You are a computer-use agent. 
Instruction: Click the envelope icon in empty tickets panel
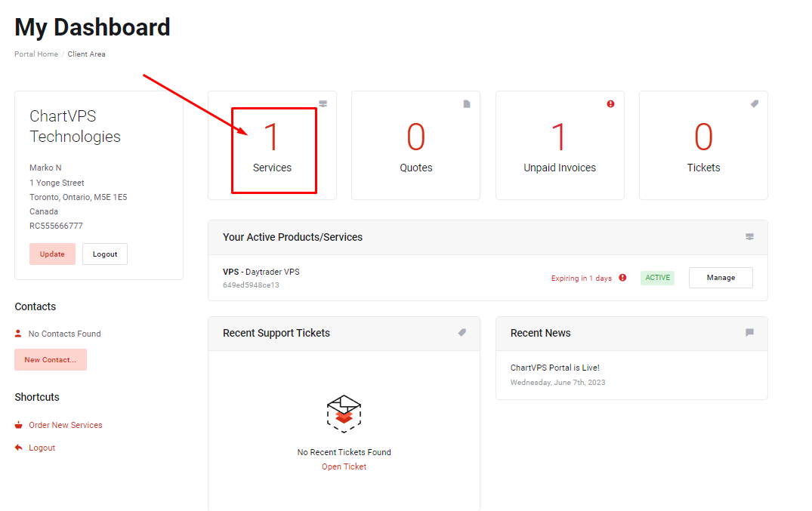[344, 413]
